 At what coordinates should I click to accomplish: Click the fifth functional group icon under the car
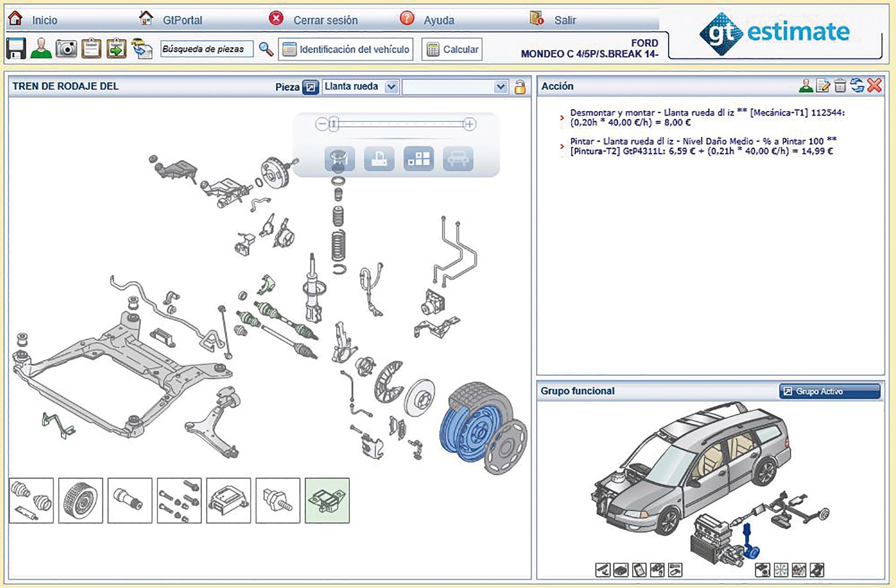[x=675, y=570]
